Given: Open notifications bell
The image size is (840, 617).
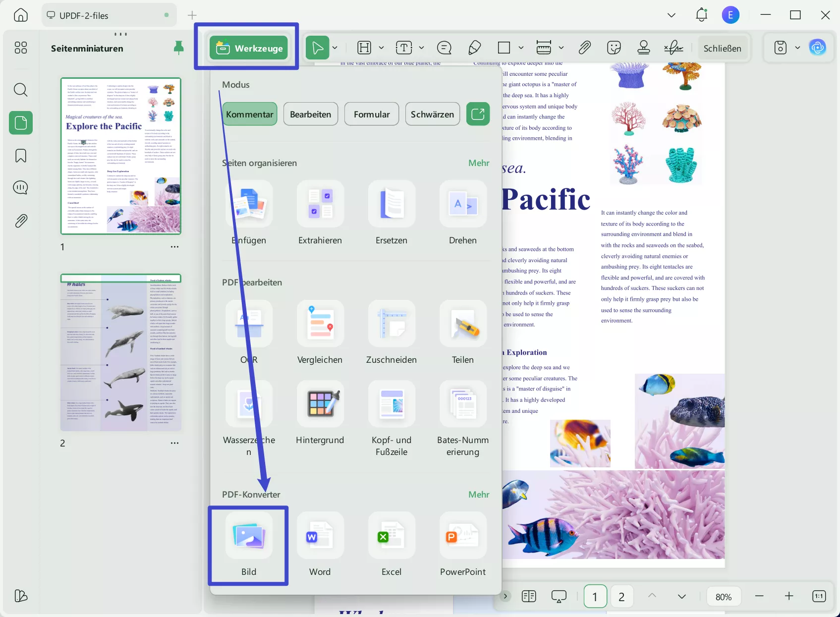Looking at the screenshot, I should point(701,15).
